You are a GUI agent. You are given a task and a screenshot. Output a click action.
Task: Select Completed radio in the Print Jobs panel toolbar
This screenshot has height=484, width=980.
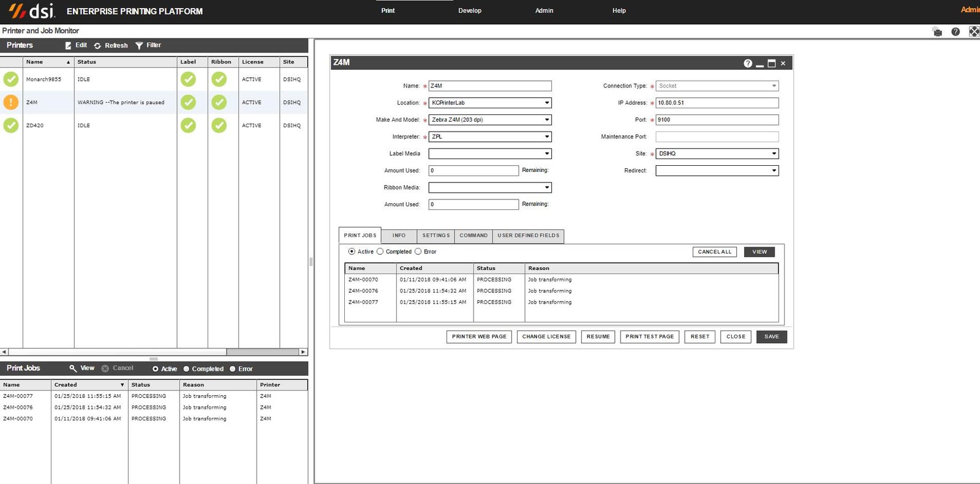(x=186, y=369)
